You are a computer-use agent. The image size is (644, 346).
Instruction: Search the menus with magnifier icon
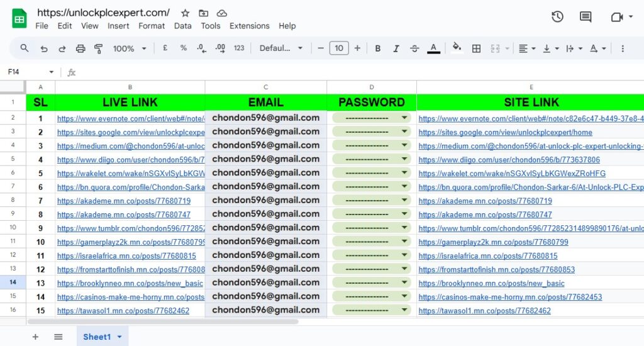pos(25,48)
